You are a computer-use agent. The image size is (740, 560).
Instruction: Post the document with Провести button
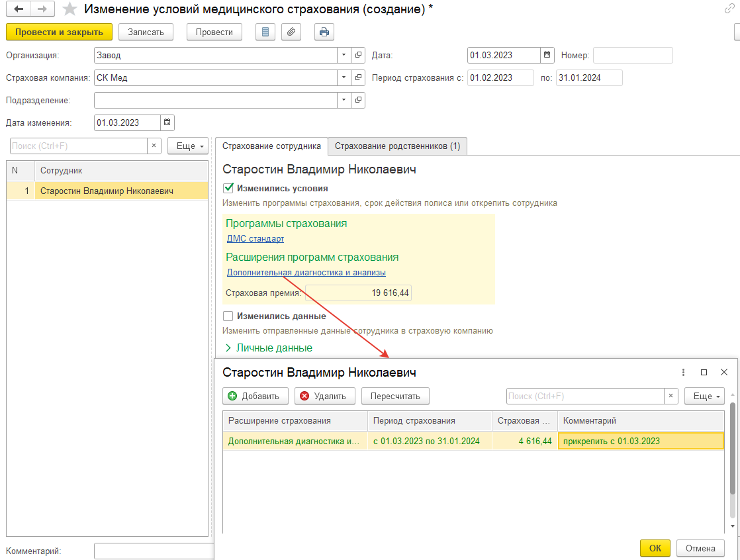214,32
